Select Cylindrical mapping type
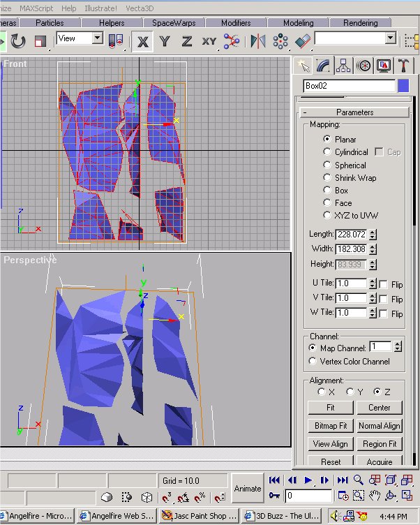The image size is (420, 525). (x=327, y=152)
